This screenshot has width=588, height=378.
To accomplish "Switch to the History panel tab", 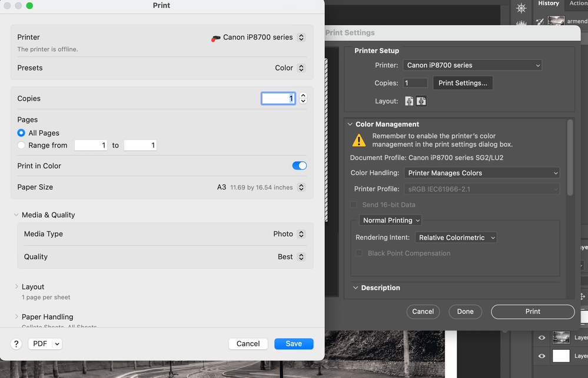I will pos(548,4).
